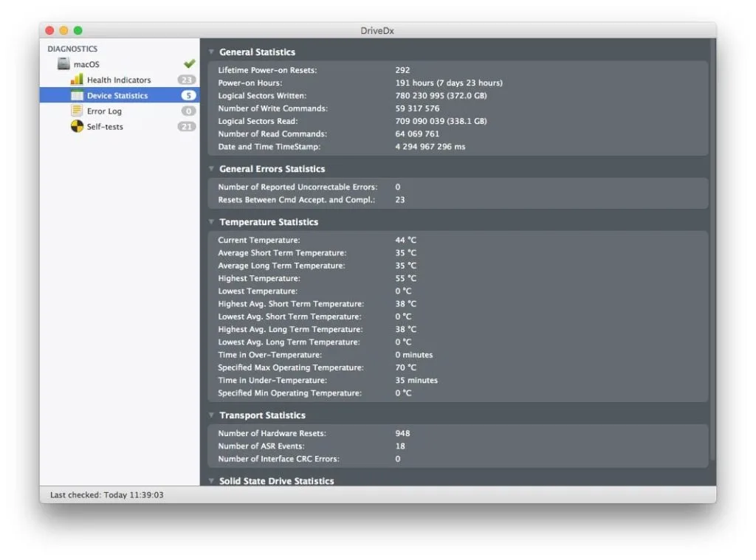This screenshot has height=560, width=756.
Task: Click the Time in Under-Temperature value 35 minutes
Action: point(416,380)
